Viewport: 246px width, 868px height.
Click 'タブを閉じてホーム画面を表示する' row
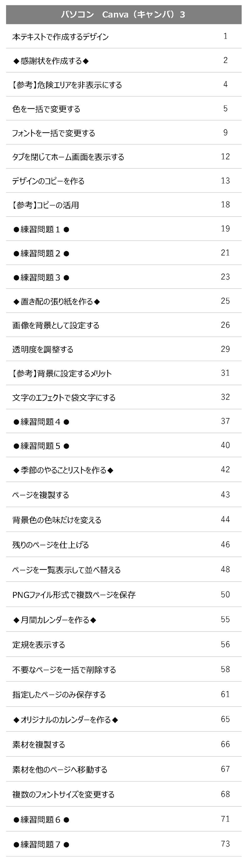click(x=68, y=157)
